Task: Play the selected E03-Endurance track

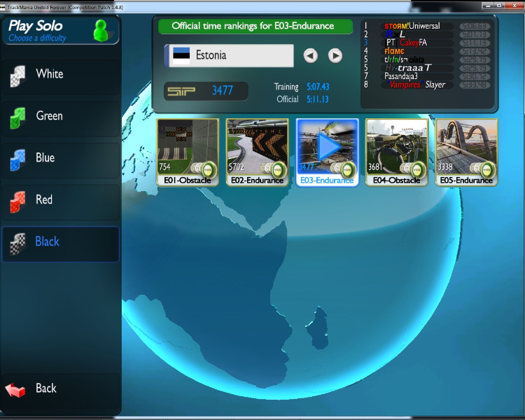Action: click(327, 147)
